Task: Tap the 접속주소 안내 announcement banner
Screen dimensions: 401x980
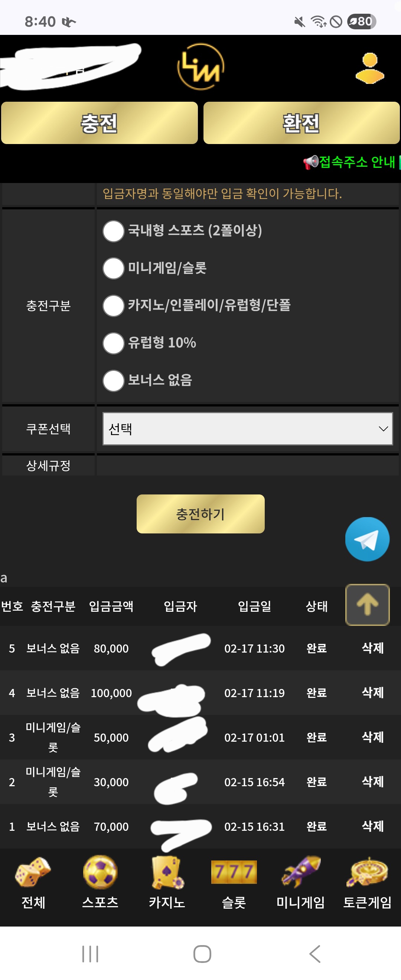Action: pyautogui.click(x=351, y=162)
